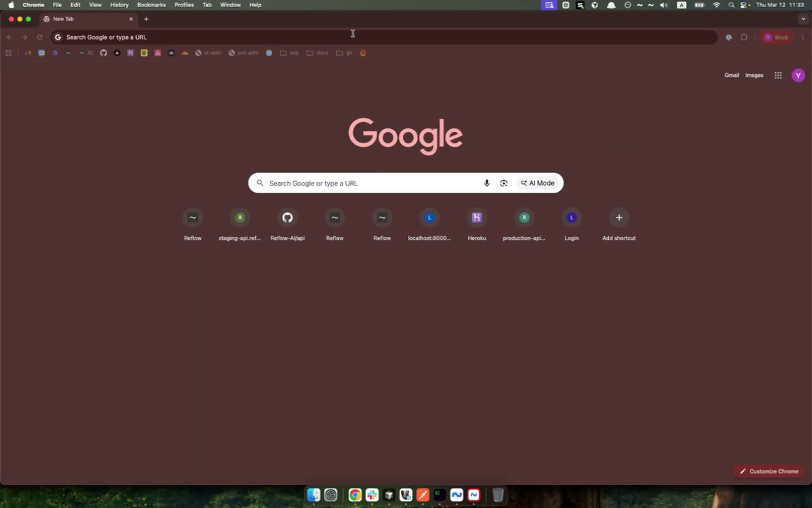The height and width of the screenshot is (508, 812).
Task: Open the Tab menu
Action: 207,5
